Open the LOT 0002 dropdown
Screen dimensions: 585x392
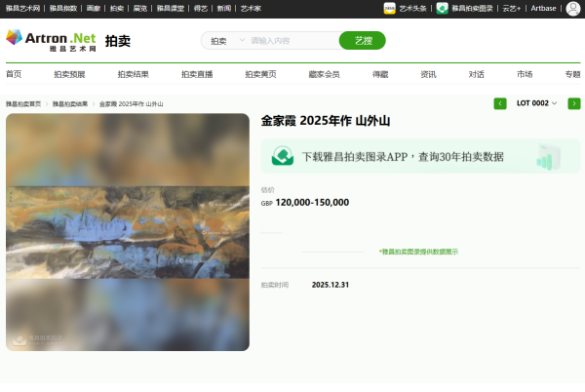point(536,103)
